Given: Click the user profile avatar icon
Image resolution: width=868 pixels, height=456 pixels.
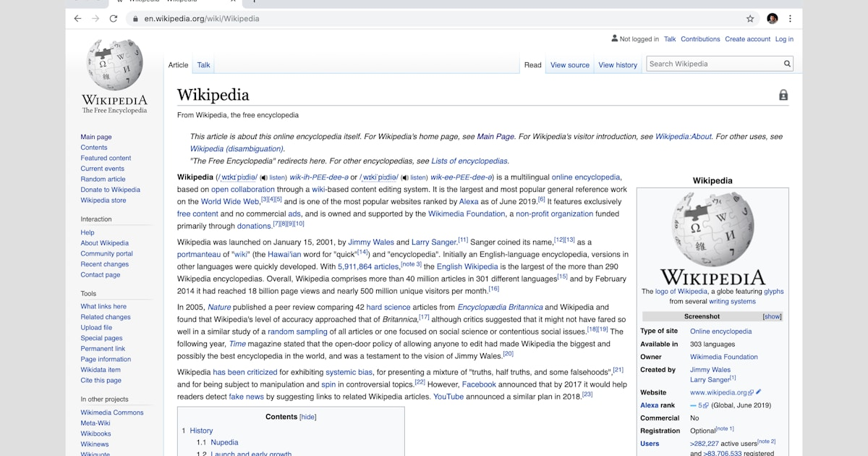Looking at the screenshot, I should [x=772, y=19].
